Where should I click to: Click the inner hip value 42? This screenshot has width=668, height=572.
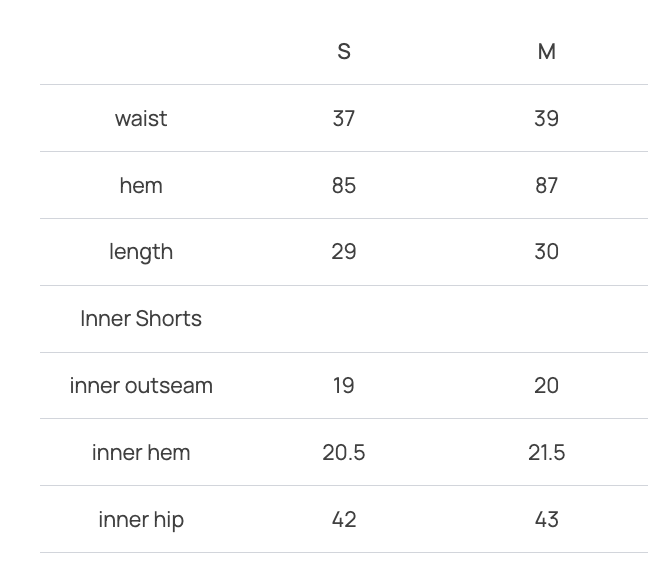click(344, 519)
